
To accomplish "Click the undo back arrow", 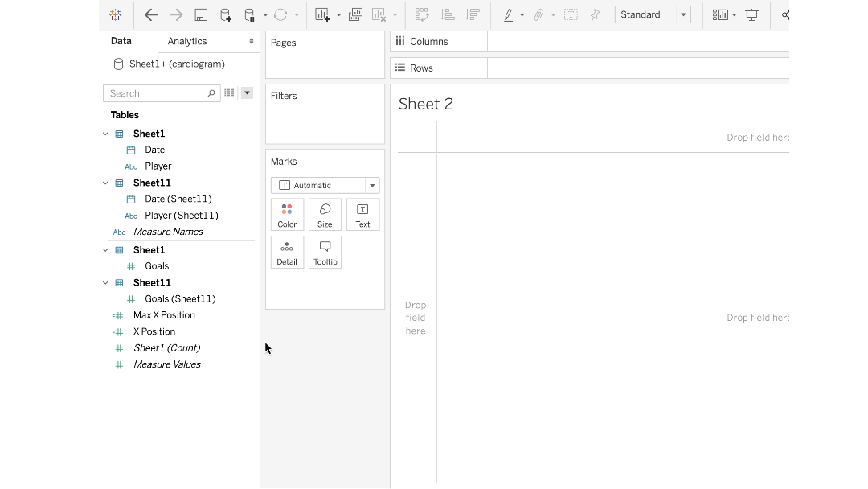I will coord(150,14).
